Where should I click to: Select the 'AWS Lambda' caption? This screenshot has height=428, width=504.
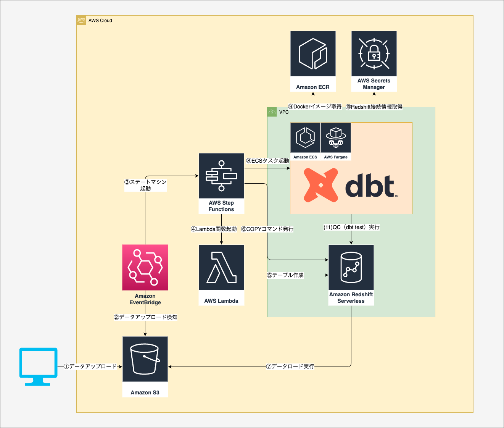pyautogui.click(x=221, y=301)
